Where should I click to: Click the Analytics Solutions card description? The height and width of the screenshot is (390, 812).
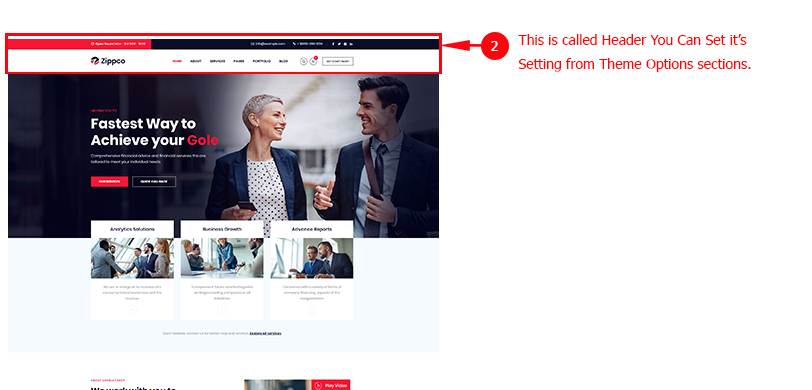[132, 293]
